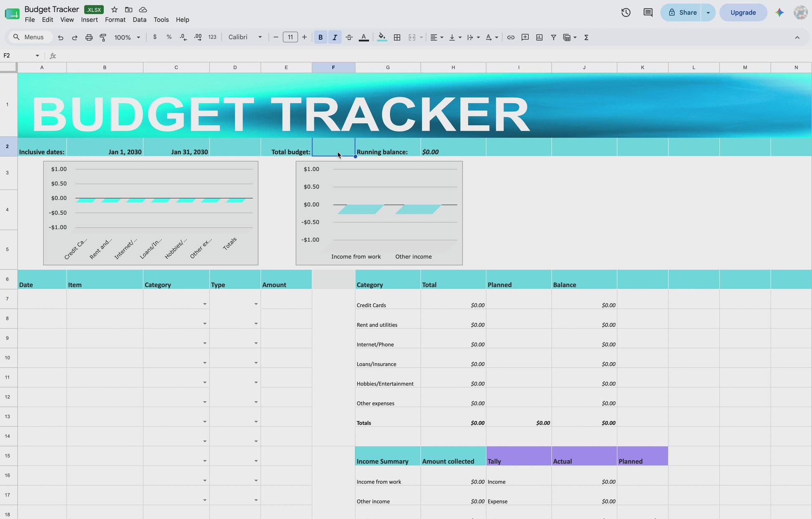This screenshot has height=519, width=812.
Task: Open the comments panel icon
Action: point(648,13)
